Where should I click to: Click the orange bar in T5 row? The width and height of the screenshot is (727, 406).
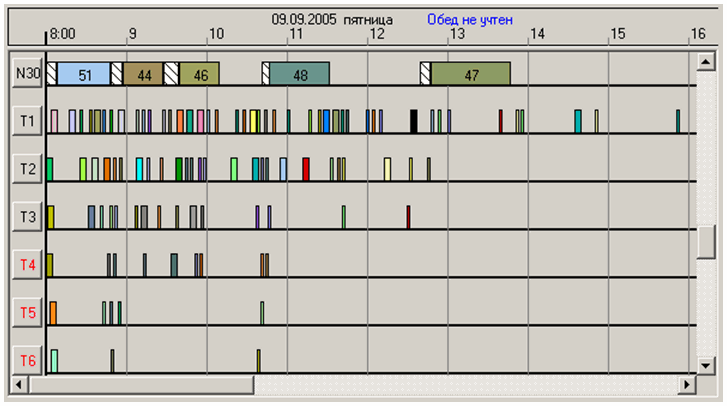(53, 312)
